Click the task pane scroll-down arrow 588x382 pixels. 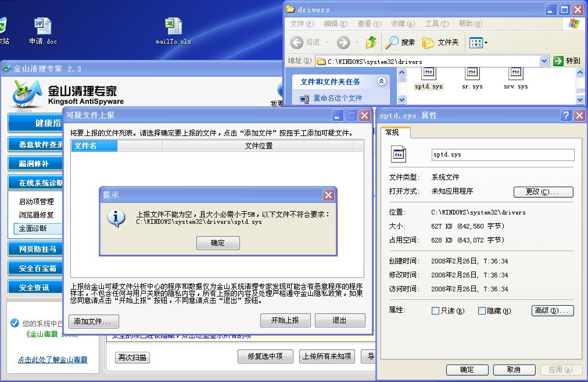coord(401,99)
